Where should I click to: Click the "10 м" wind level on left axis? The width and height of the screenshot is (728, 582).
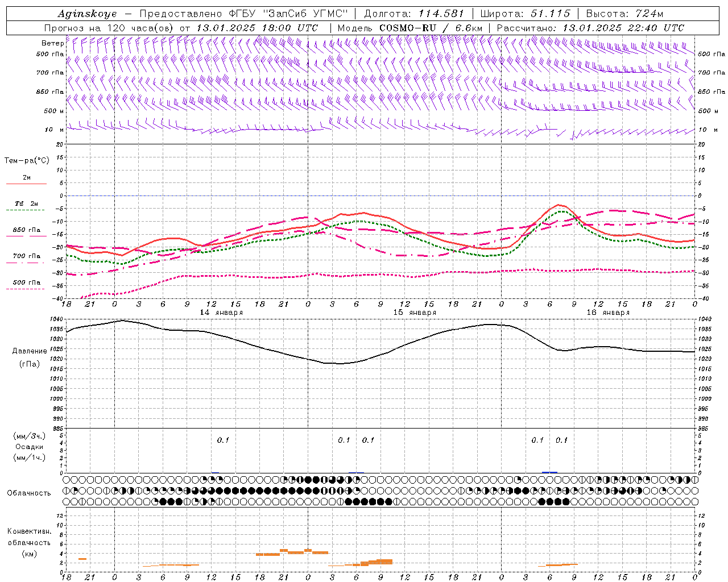tap(55, 130)
